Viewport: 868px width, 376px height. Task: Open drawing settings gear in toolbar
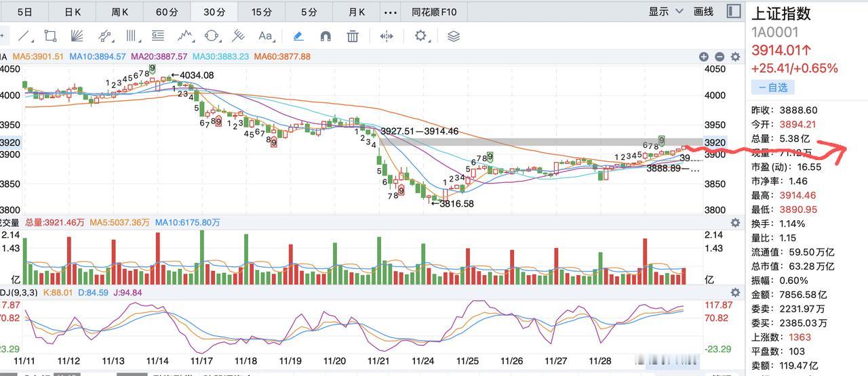coord(421,36)
